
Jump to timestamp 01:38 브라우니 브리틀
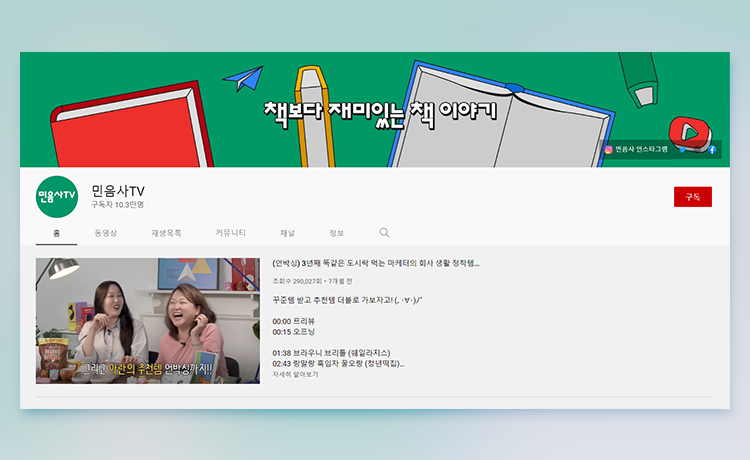pyautogui.click(x=331, y=353)
